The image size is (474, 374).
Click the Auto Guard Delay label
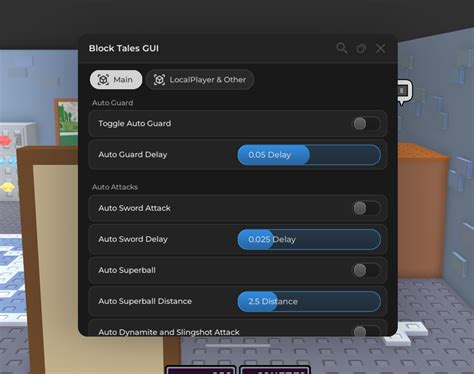coord(133,155)
